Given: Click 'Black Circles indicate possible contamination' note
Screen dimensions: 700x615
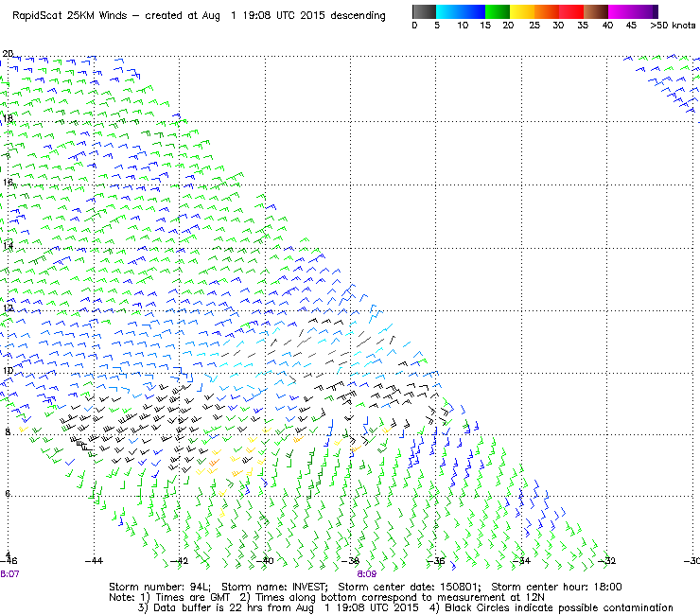Looking at the screenshot, I should point(559,607).
